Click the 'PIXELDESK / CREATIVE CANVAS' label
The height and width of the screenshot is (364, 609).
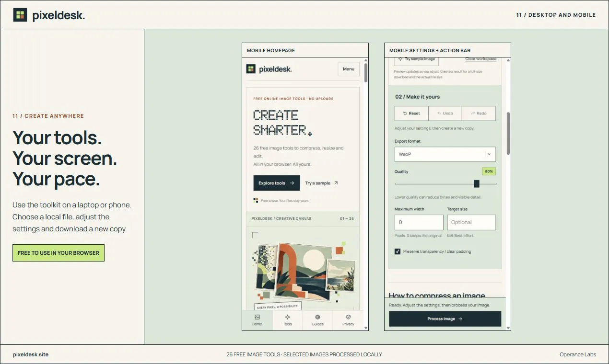281,218
